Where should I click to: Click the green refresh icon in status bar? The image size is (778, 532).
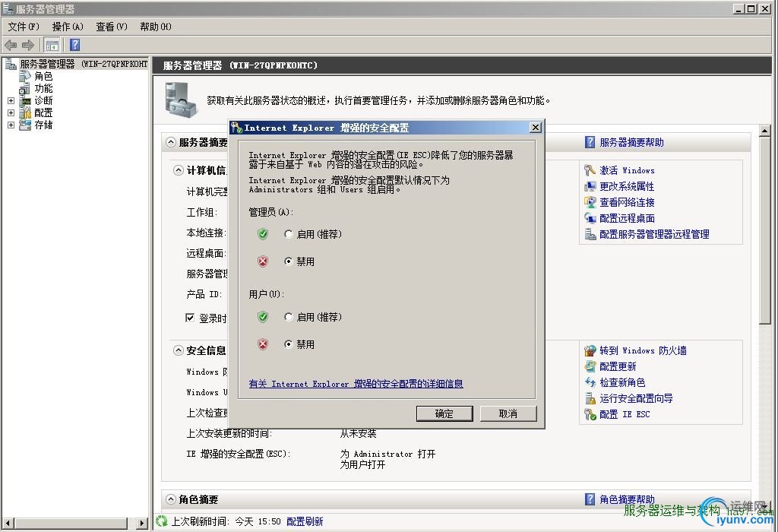[161, 521]
